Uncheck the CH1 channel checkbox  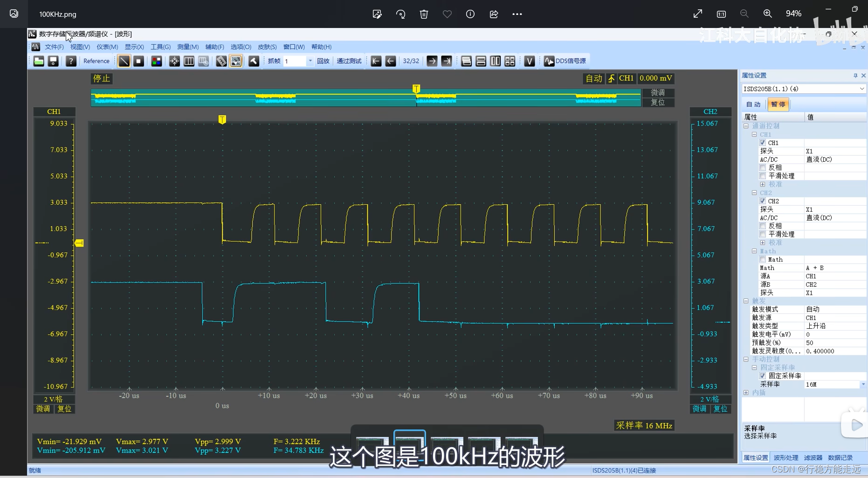click(x=763, y=143)
